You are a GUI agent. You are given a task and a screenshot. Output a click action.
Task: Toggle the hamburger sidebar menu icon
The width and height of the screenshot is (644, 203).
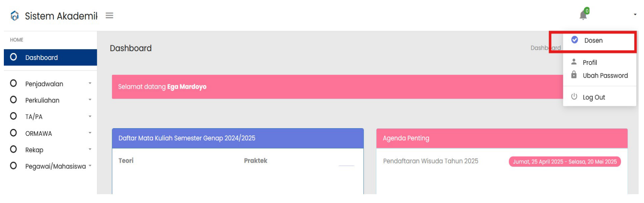tap(110, 16)
